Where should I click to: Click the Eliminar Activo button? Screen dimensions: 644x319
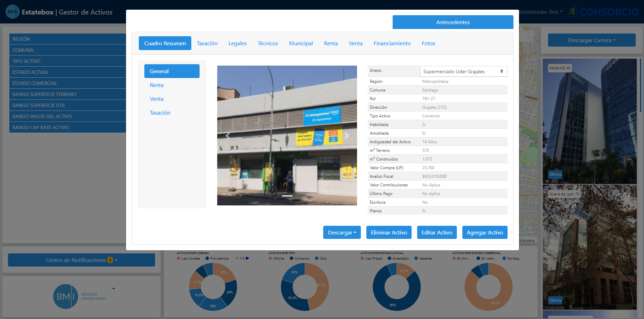(x=389, y=232)
